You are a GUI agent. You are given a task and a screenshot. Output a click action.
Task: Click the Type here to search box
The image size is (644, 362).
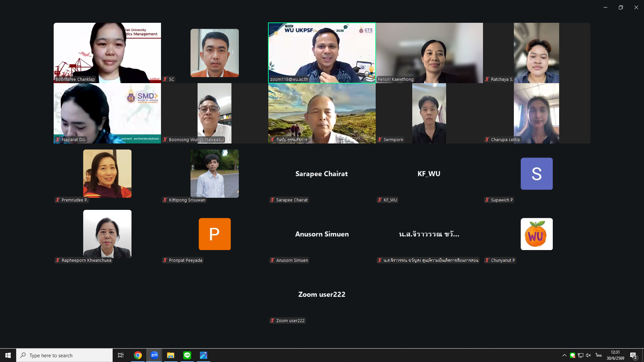pyautogui.click(x=64, y=355)
